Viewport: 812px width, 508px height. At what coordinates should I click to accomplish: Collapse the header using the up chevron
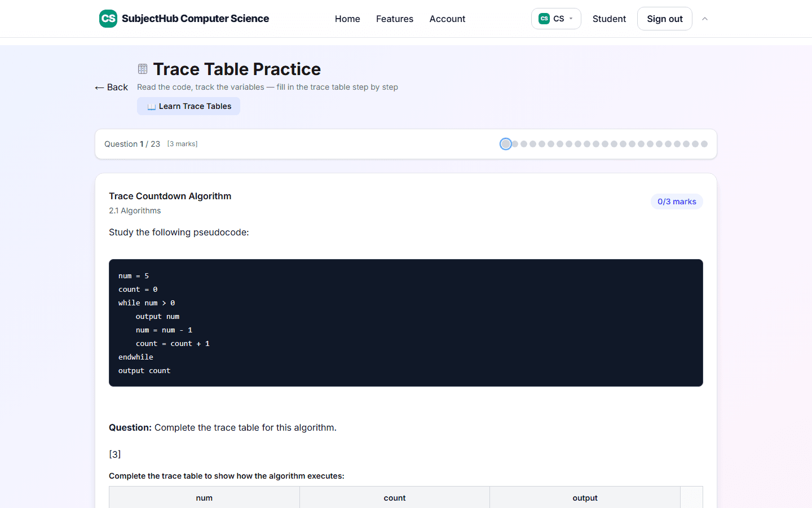pyautogui.click(x=705, y=19)
